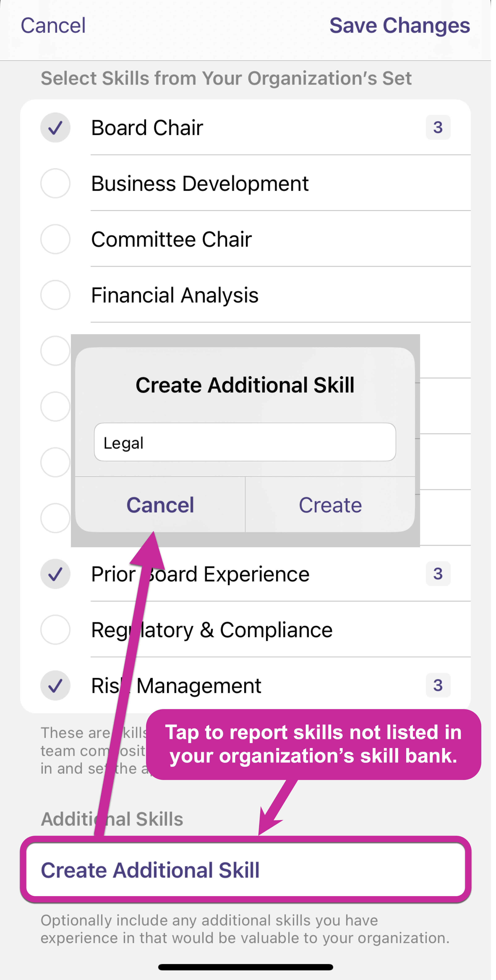Viewport: 496px width, 980px height.
Task: Change Risk Management level 3 badge
Action: click(438, 686)
